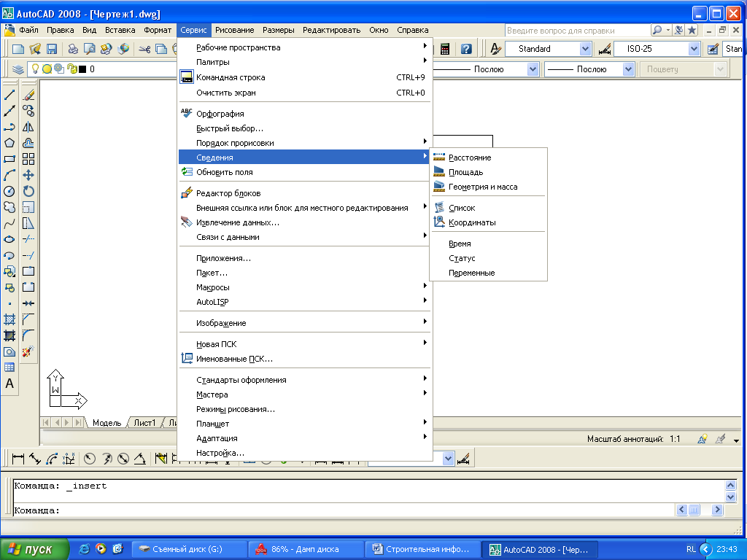Open Режимы рисования… menu entry
This screenshot has width=747, height=560.
point(305,409)
